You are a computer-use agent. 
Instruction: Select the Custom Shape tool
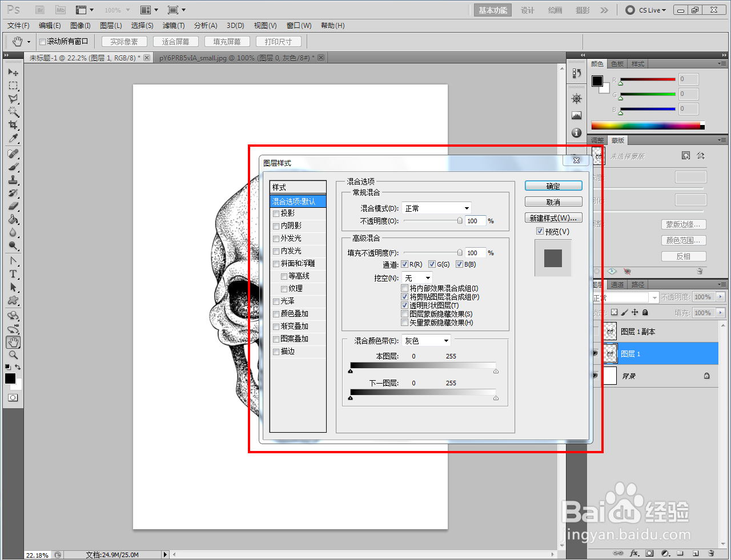pos(13,301)
